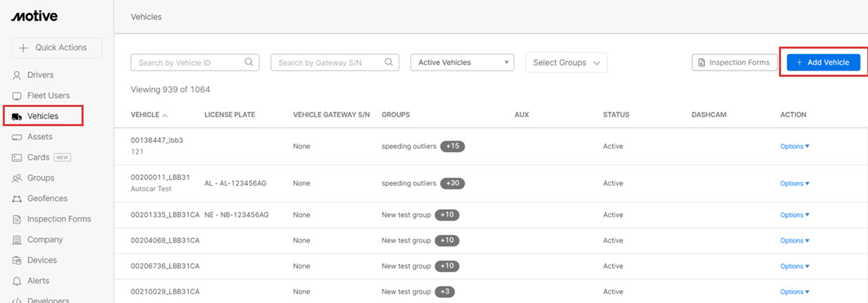Open Options for vehicle 00206736_LBB31CA
868x303 pixels.
tap(795, 266)
